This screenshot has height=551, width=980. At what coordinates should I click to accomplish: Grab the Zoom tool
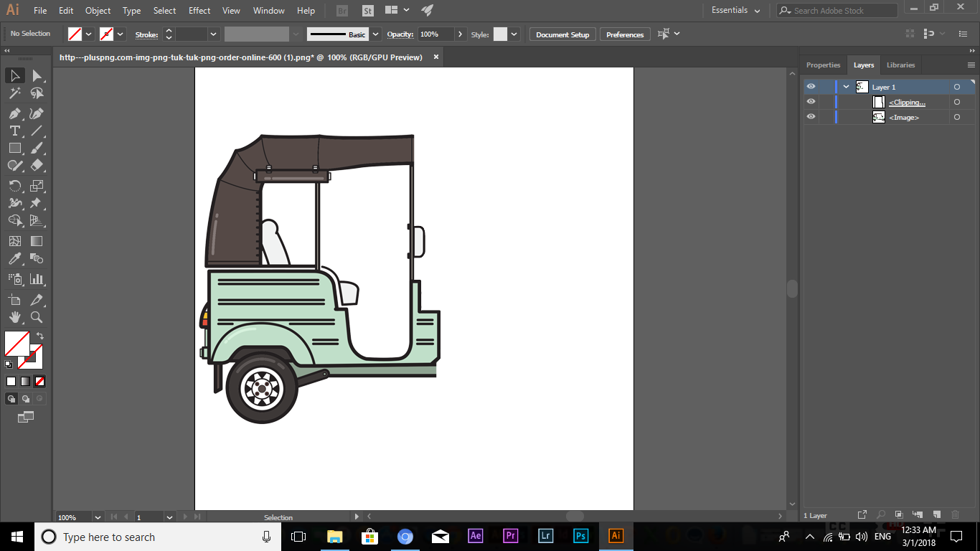pyautogui.click(x=37, y=317)
